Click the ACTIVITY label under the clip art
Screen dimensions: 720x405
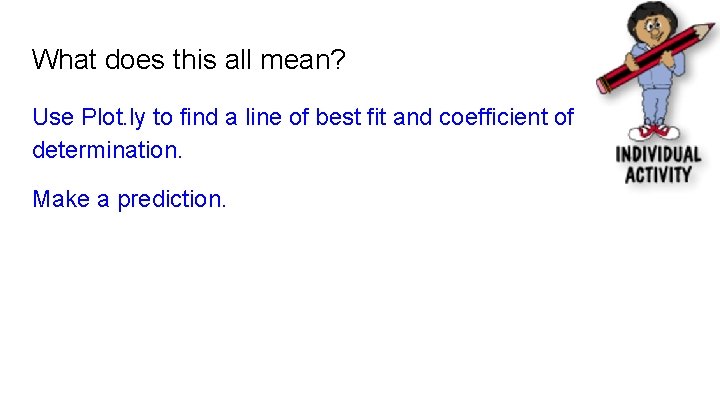point(658,175)
